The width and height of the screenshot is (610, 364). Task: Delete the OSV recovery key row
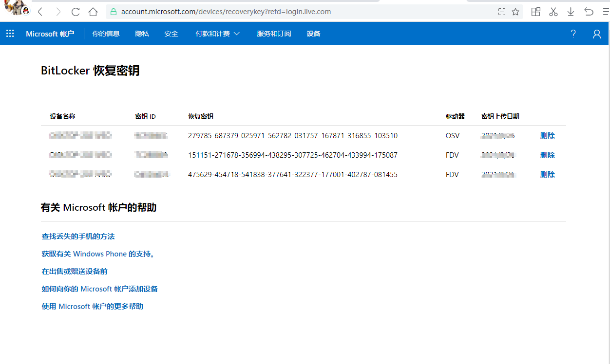(x=548, y=136)
